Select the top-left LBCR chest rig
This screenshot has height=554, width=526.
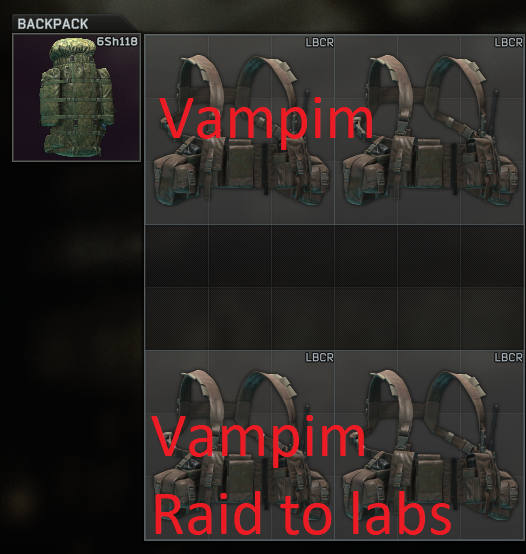pos(240,129)
